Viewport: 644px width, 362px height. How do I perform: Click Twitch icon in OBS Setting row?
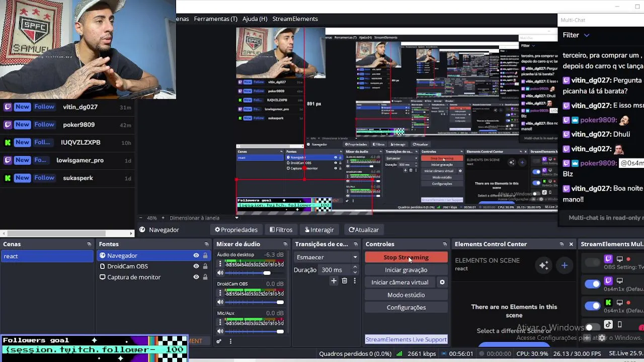608,259
